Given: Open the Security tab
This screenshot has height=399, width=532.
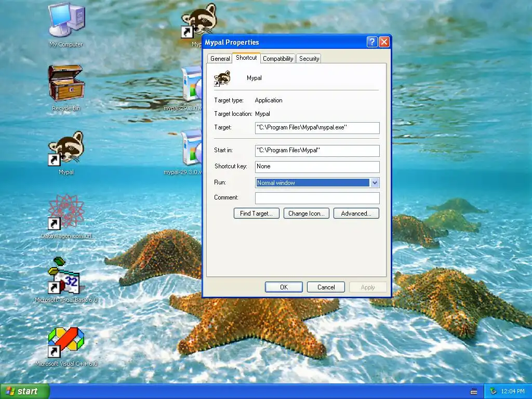Looking at the screenshot, I should [x=309, y=59].
